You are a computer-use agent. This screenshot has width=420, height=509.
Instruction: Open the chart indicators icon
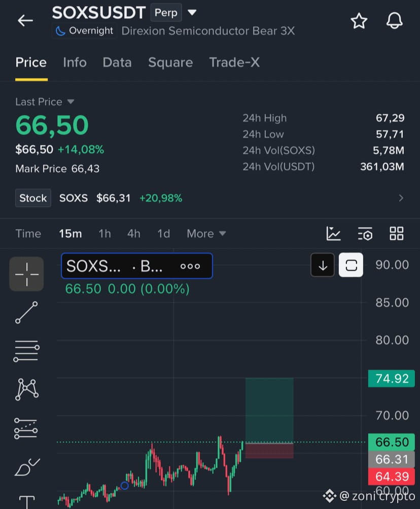tap(333, 233)
